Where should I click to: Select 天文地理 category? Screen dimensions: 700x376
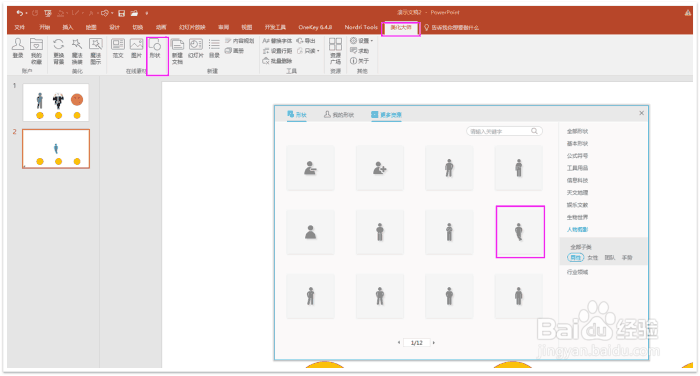pyautogui.click(x=577, y=192)
